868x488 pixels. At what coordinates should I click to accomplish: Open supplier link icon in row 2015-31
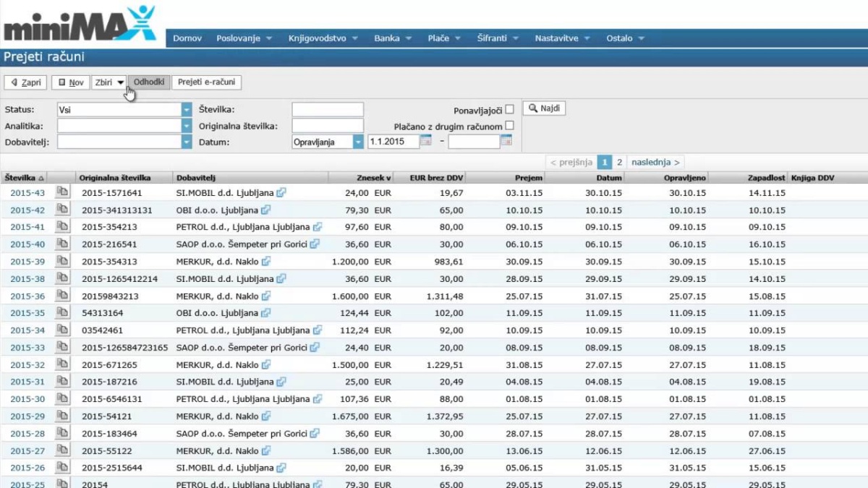281,382
